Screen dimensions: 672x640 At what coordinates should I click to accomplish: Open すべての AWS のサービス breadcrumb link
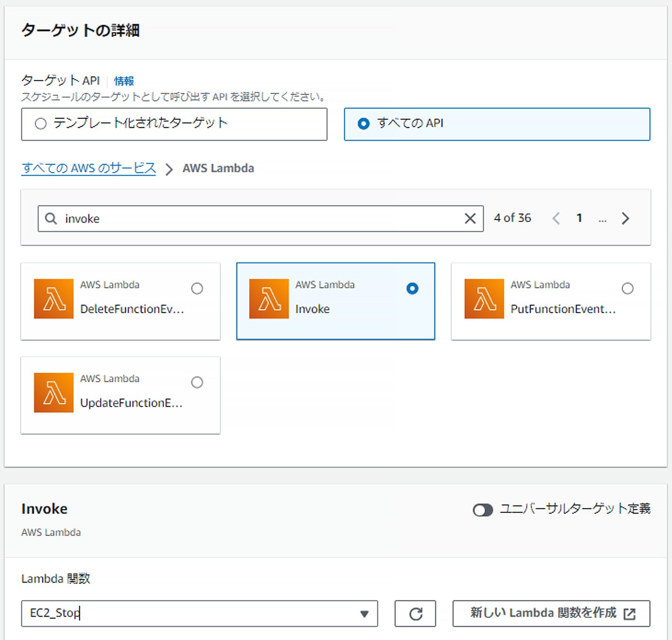[88, 168]
